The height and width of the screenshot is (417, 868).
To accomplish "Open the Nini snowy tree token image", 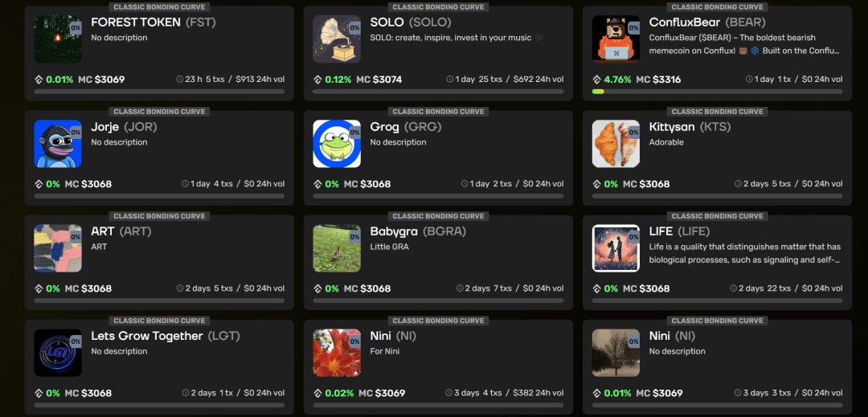I will (x=616, y=352).
